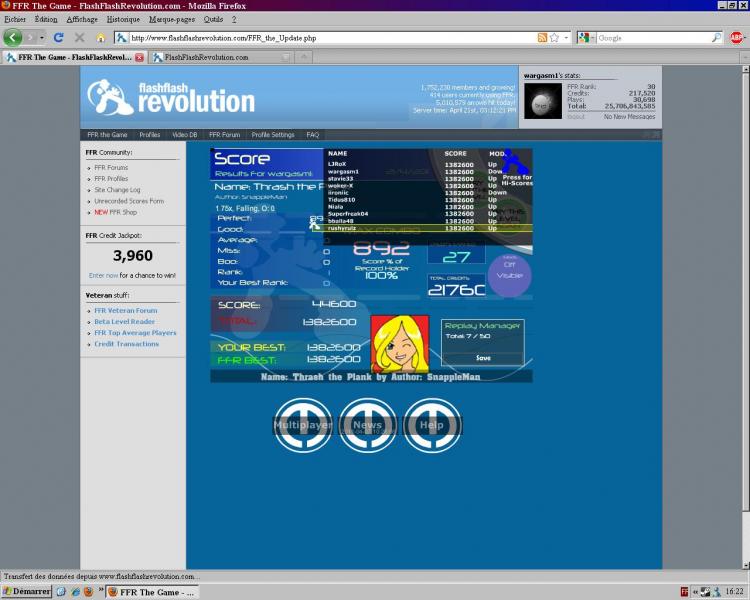750x600 pixels.
Task: Open the FFR Top Average Players link
Action: (135, 333)
